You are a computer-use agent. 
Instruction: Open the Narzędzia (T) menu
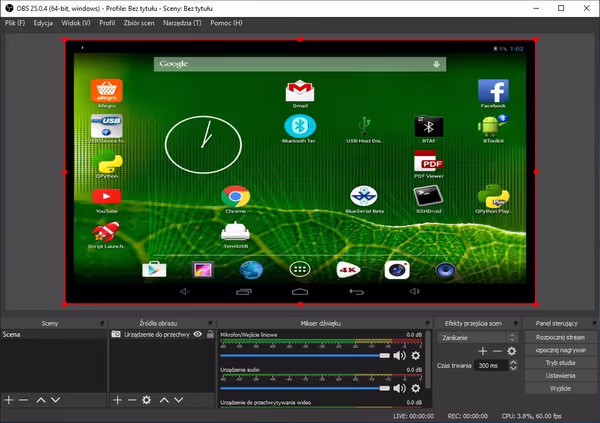182,23
